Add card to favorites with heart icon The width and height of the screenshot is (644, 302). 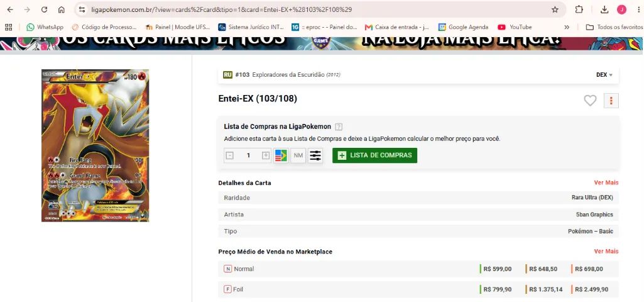(x=590, y=101)
